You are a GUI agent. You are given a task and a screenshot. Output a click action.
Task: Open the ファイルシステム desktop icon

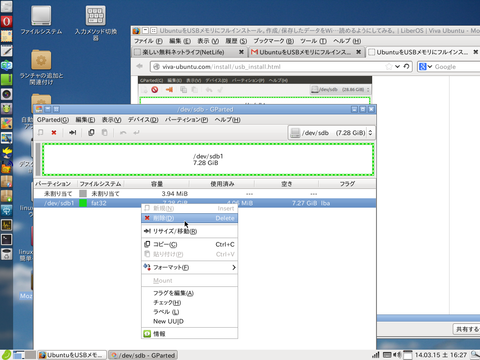[41, 20]
